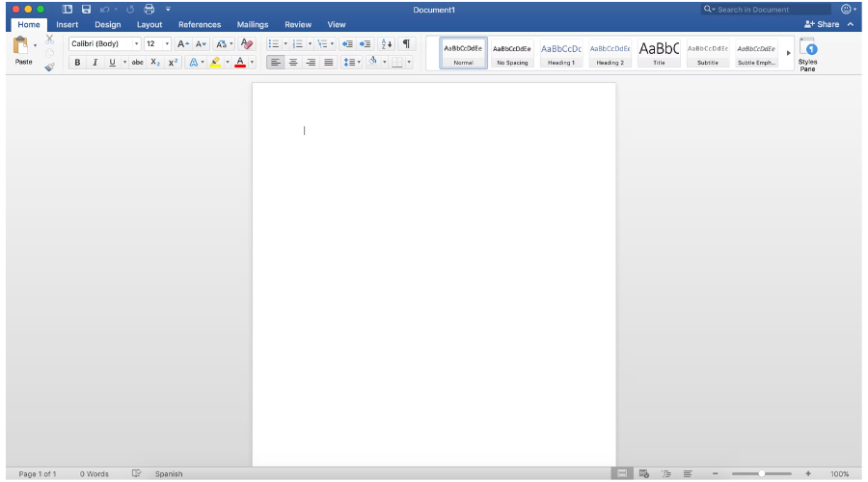Click the Clear Formatting eraser icon
This screenshot has height=482, width=868.
point(247,44)
